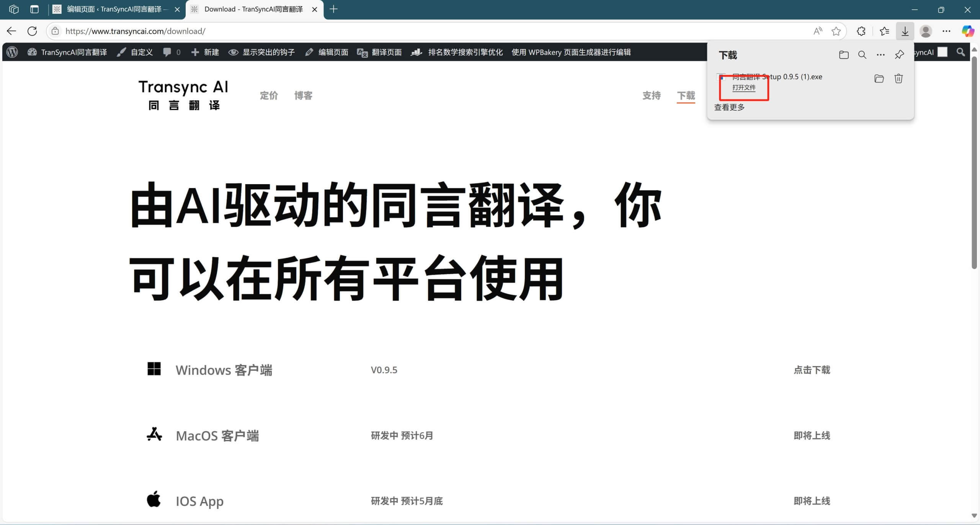
Task: Add this page to favorites star
Action: pyautogui.click(x=836, y=31)
